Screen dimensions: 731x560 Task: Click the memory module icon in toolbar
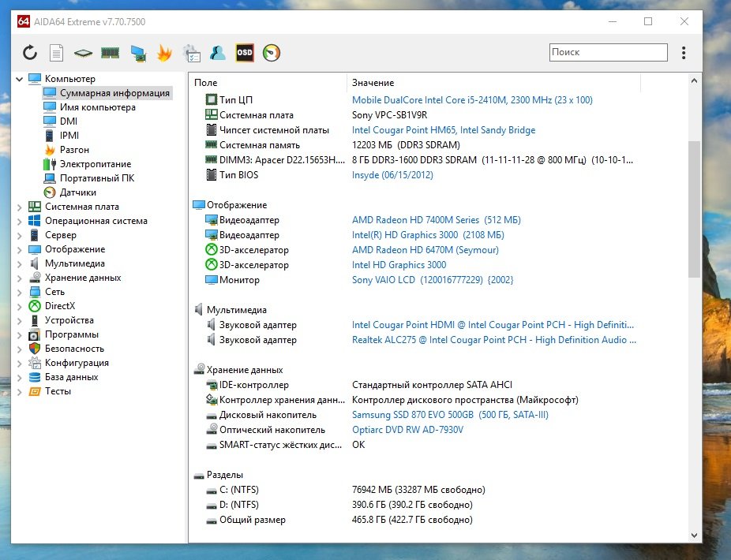point(111,53)
